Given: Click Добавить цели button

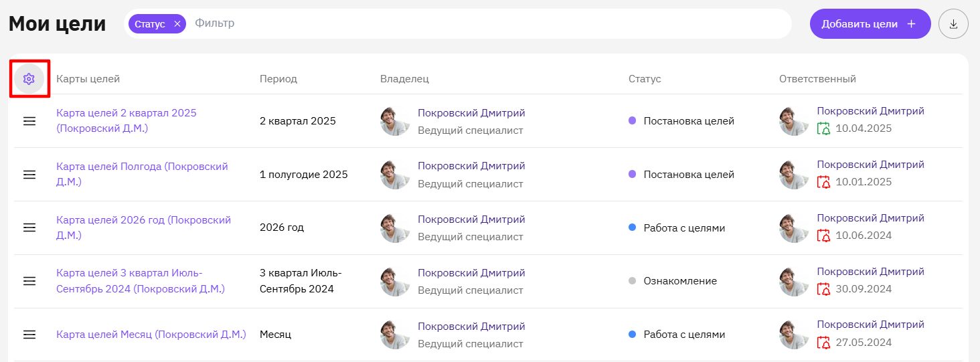Looking at the screenshot, I should pyautogui.click(x=870, y=24).
